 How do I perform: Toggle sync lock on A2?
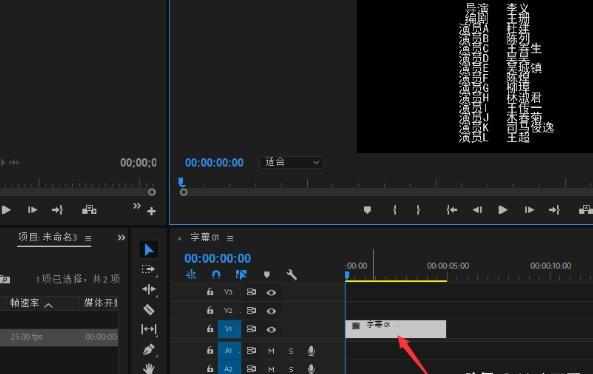(x=251, y=368)
